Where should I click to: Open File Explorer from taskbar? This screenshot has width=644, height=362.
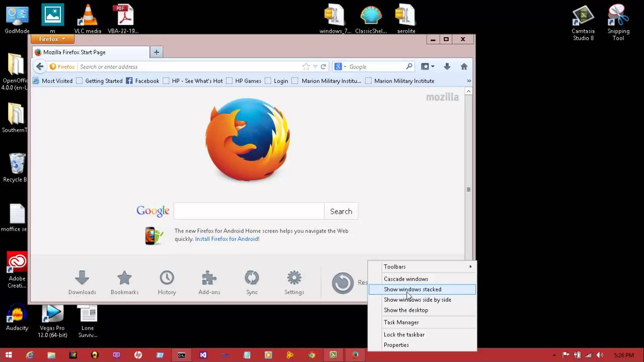click(x=51, y=355)
